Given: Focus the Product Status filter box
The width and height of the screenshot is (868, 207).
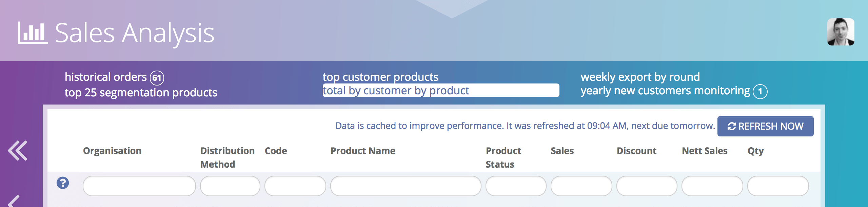Looking at the screenshot, I should (x=516, y=186).
